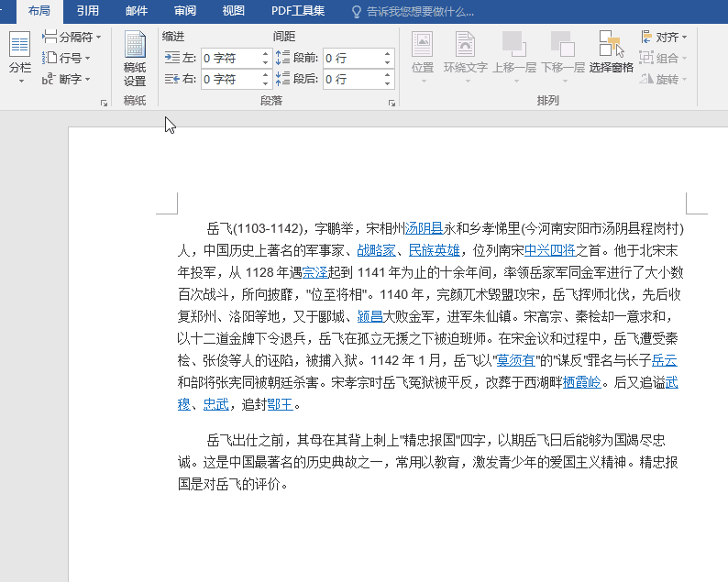Screen dimensions: 728x582
Task: Open the 分隔符 breaks menu
Action: [71, 37]
